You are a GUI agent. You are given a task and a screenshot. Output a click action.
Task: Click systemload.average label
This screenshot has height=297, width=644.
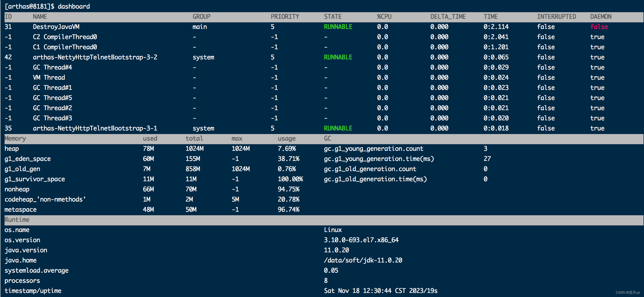pyautogui.click(x=37, y=271)
